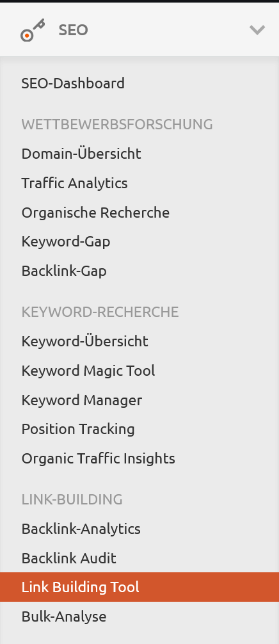Viewport: 279px width, 644px height.
Task: Go to Traffic Analytics
Action: [75, 183]
